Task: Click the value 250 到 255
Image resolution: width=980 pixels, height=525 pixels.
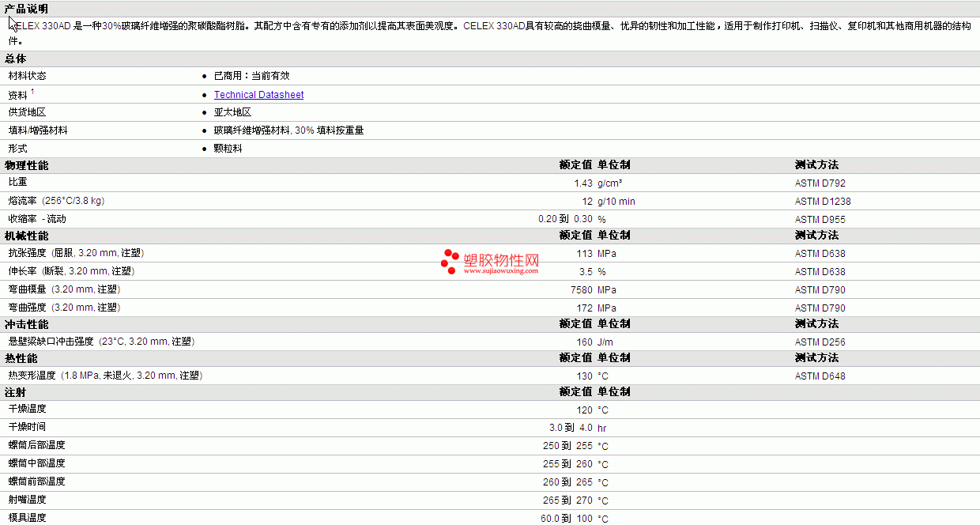Action: point(567,446)
